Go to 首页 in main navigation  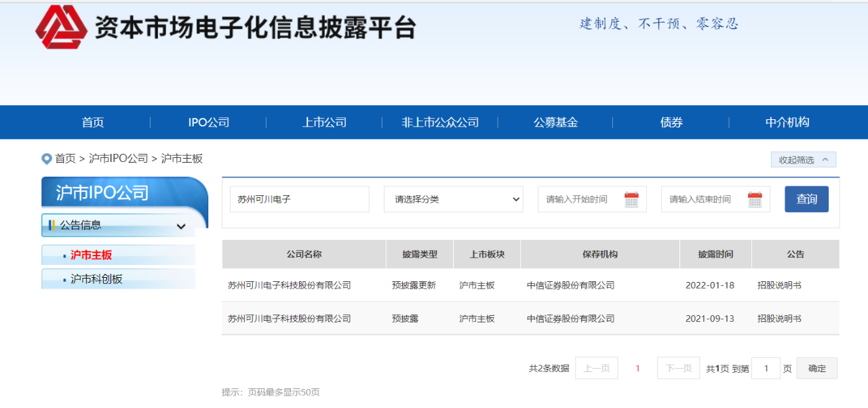coord(93,123)
